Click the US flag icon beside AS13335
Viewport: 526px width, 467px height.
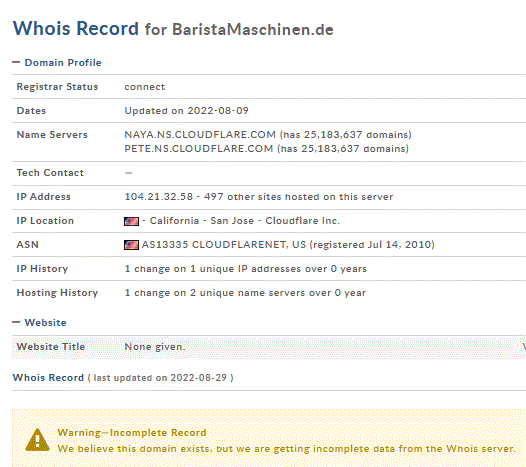point(131,245)
